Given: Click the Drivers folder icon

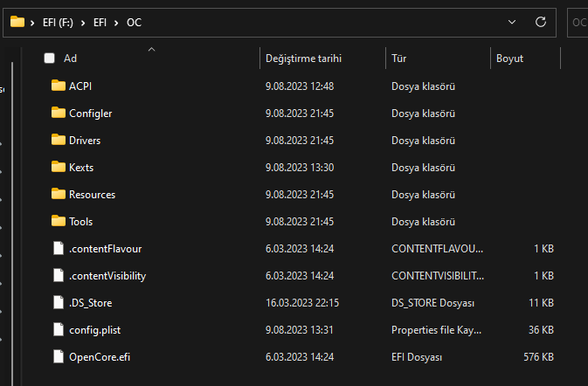Looking at the screenshot, I should point(59,140).
